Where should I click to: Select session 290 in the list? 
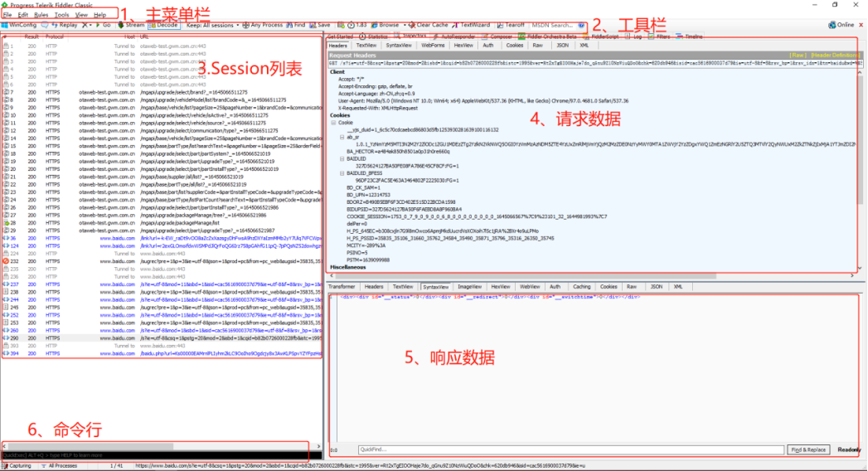(x=162, y=338)
